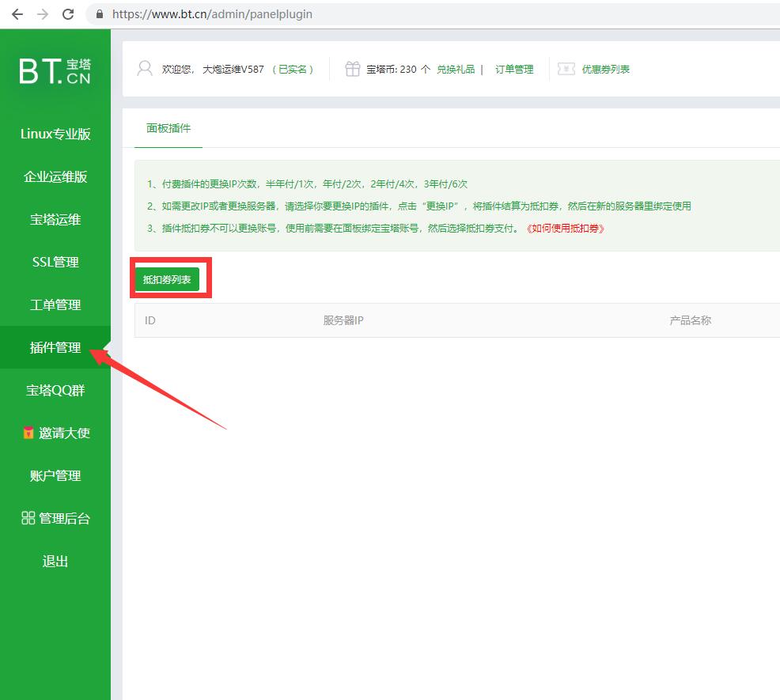The width and height of the screenshot is (780, 700).
Task: Click the 产品名称 column header
Action: click(690, 320)
